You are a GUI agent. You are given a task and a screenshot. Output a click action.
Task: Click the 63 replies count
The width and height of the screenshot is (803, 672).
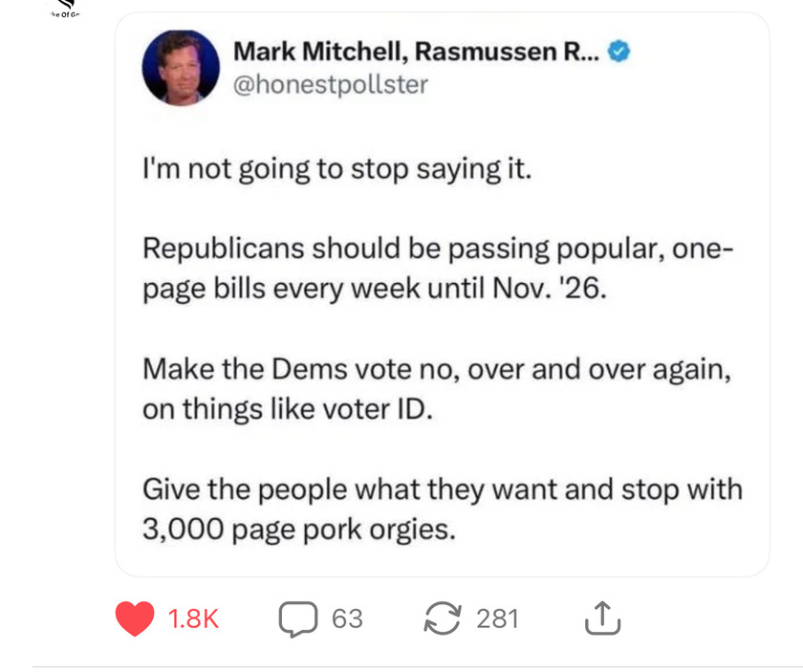pos(347,619)
